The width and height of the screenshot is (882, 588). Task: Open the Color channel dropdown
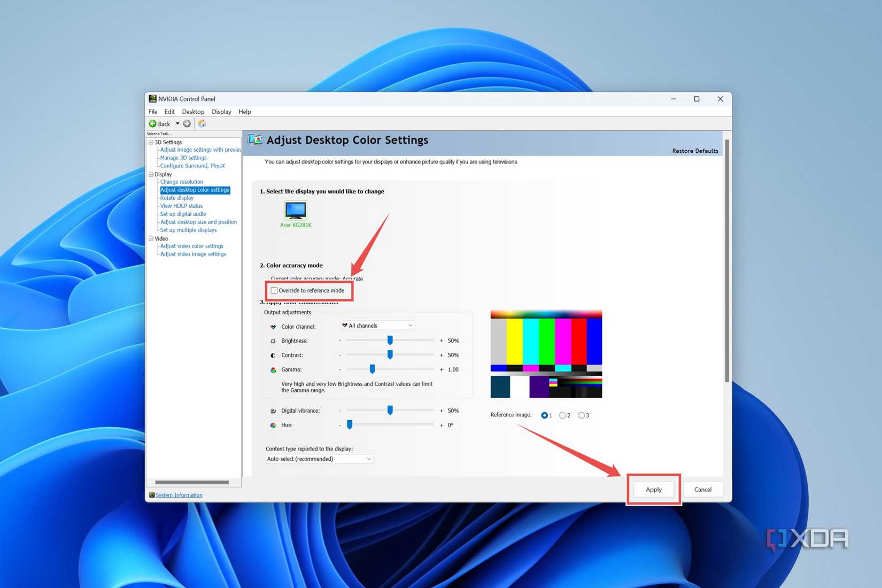(x=409, y=325)
